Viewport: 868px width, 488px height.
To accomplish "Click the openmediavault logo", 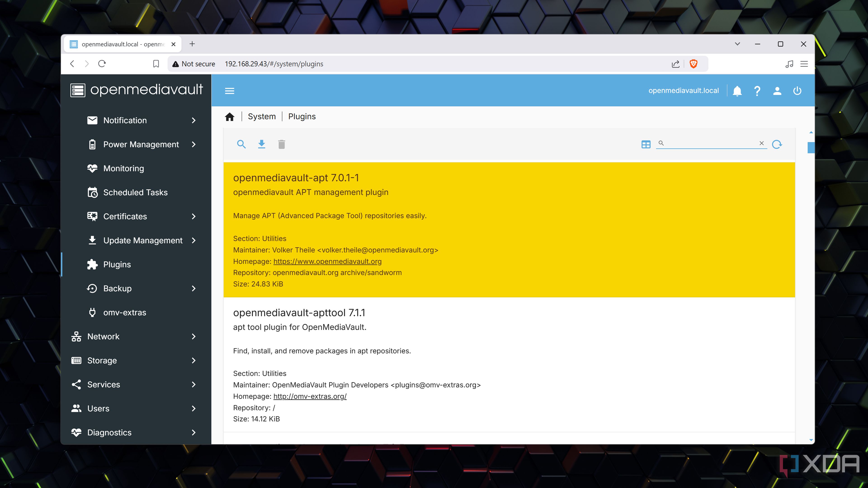I will [x=137, y=90].
